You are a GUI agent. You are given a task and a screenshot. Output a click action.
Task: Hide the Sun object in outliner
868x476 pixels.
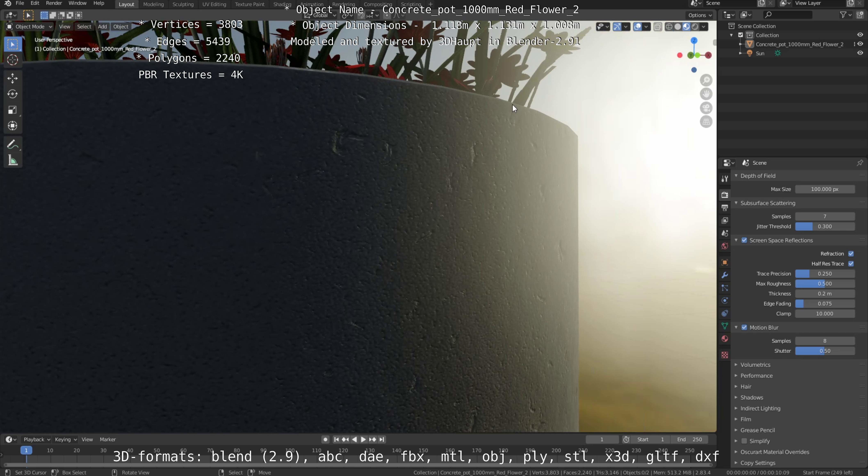(860, 53)
